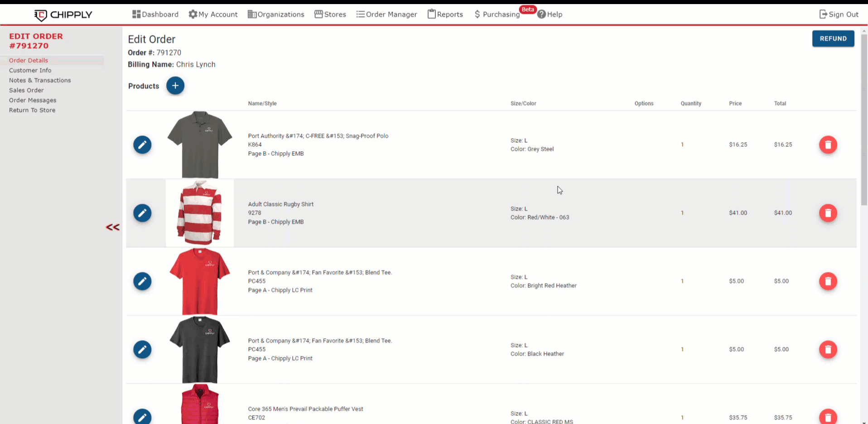Delete the Bright Red Heather tee item
The height and width of the screenshot is (424, 868).
828,281
